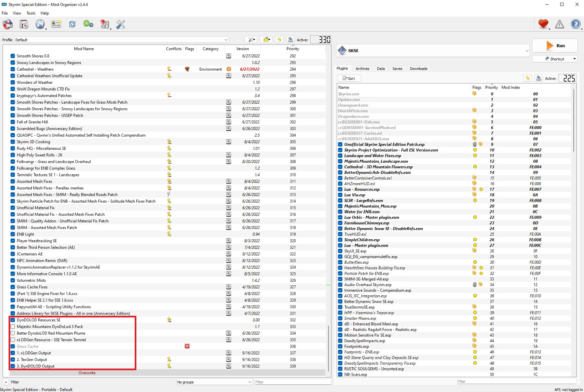
Task: Refresh the mod list with blue arrows icon
Action: point(72,24)
